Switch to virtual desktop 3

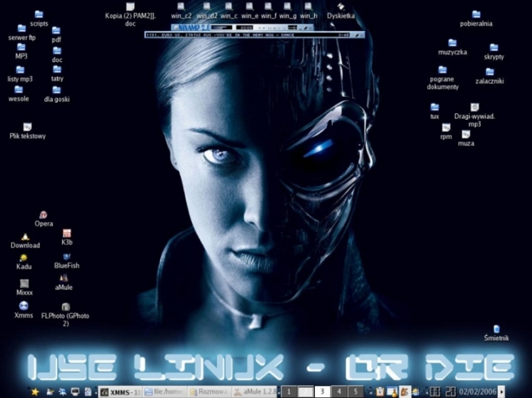coord(322,392)
